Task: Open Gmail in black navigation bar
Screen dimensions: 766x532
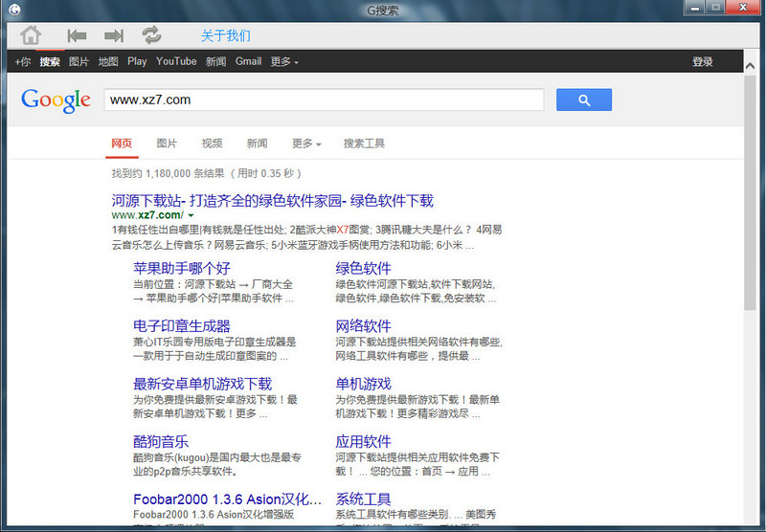Action: [x=249, y=61]
